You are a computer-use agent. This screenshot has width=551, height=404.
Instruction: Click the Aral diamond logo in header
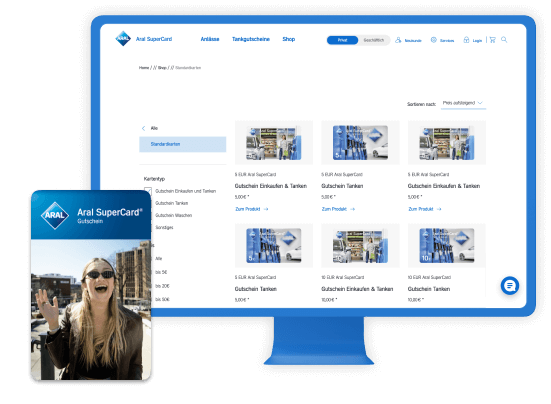pos(123,39)
